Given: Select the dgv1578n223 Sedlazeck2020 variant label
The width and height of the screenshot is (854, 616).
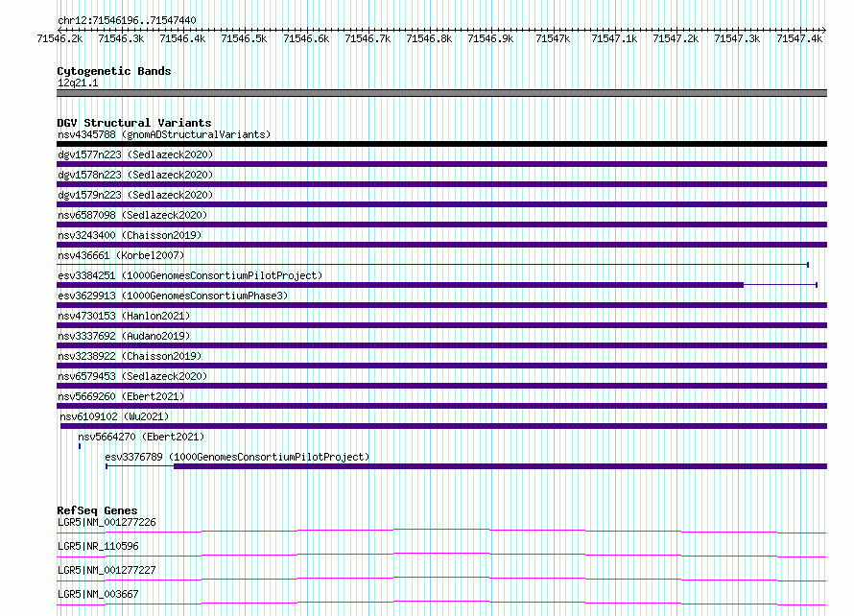Looking at the screenshot, I should (x=135, y=175).
